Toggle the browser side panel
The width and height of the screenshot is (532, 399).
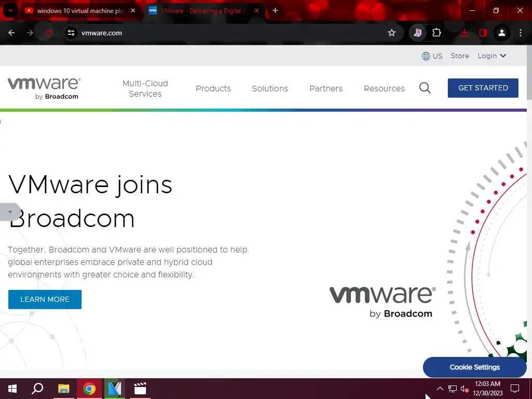[483, 33]
